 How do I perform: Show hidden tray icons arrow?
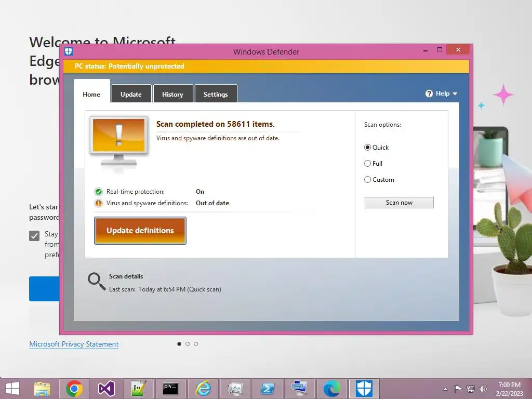pyautogui.click(x=445, y=389)
